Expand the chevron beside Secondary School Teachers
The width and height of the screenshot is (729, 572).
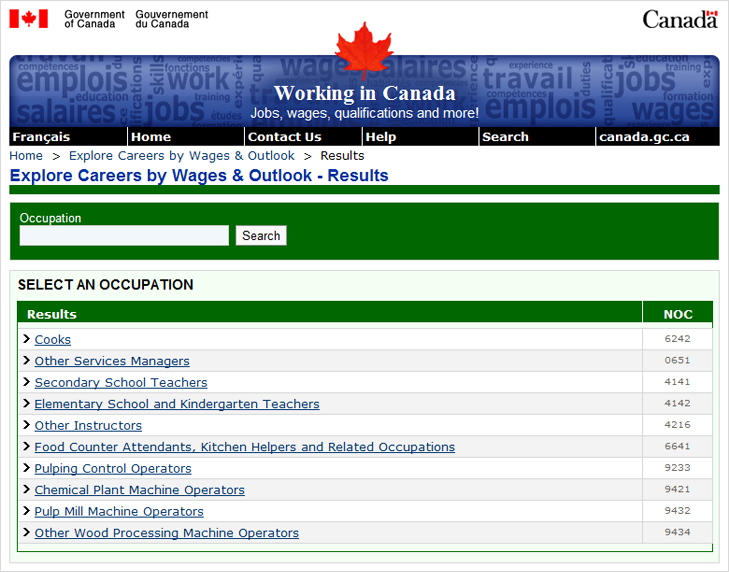(x=27, y=382)
